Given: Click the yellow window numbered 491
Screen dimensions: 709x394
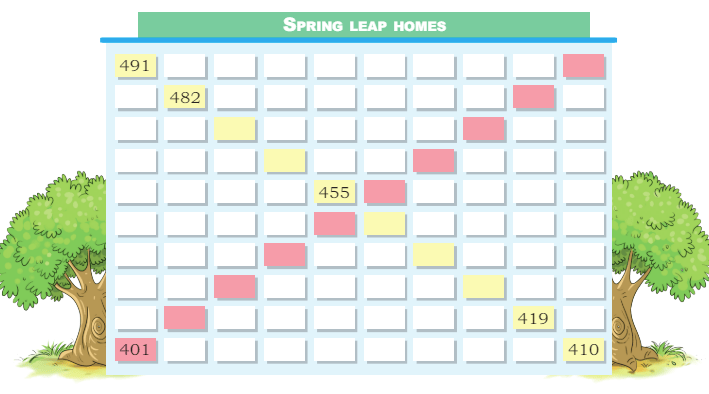Looking at the screenshot, I should click(x=135, y=66).
